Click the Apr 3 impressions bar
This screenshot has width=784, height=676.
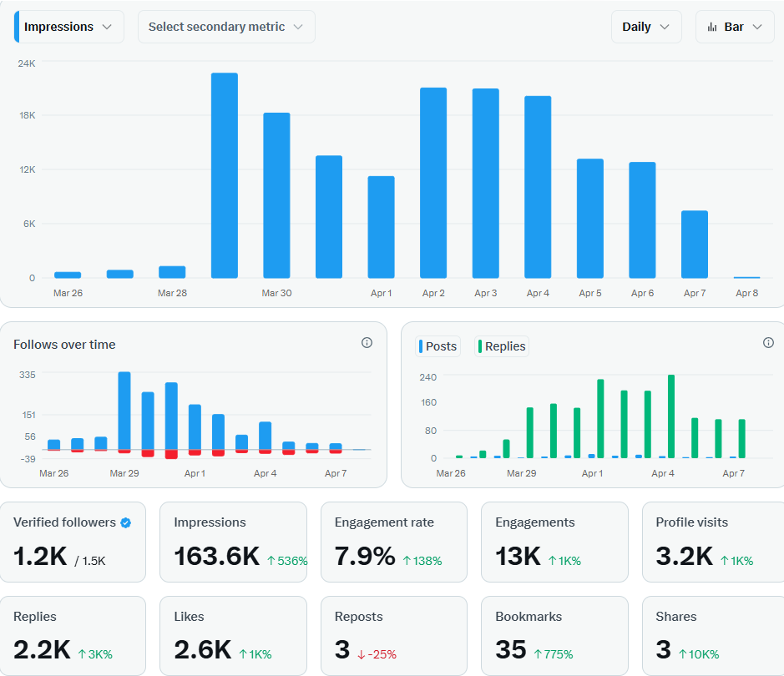(485, 184)
